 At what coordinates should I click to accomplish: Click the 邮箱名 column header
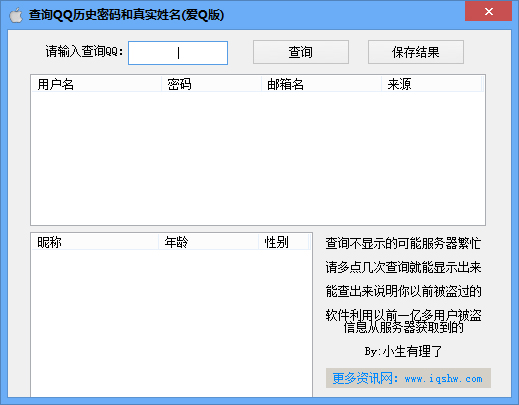click(x=321, y=84)
